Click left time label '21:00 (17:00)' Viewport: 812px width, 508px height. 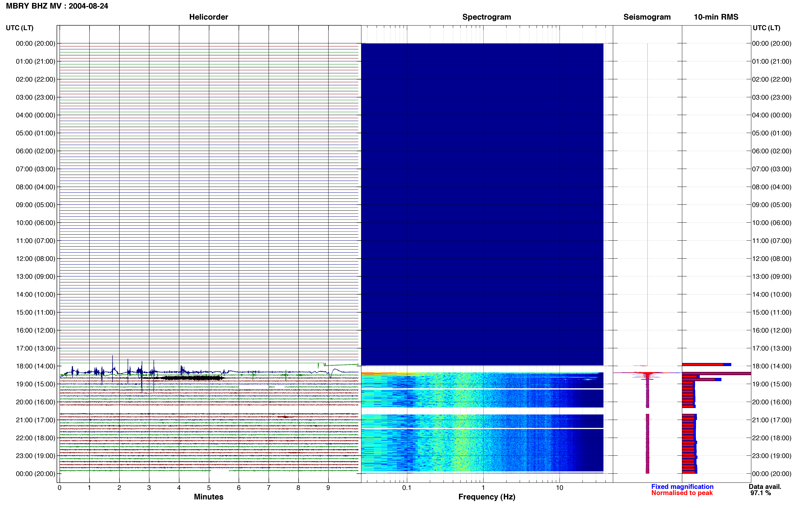[x=36, y=420]
